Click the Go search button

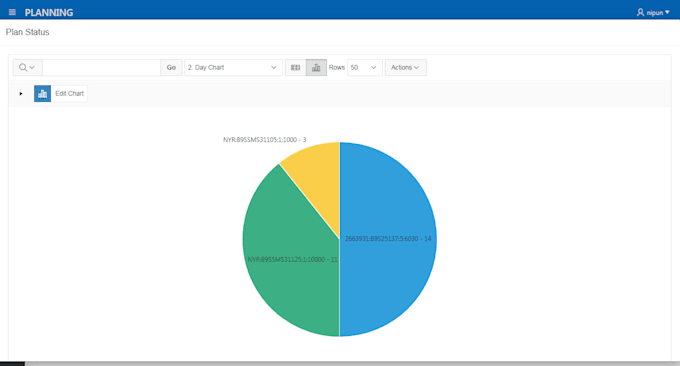pyautogui.click(x=171, y=68)
